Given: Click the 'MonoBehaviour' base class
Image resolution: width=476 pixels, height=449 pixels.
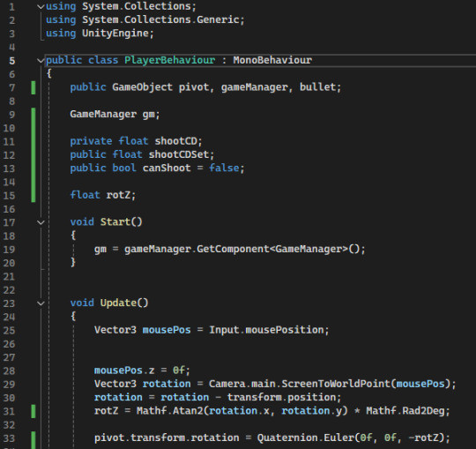Looking at the screenshot, I should pos(272,60).
